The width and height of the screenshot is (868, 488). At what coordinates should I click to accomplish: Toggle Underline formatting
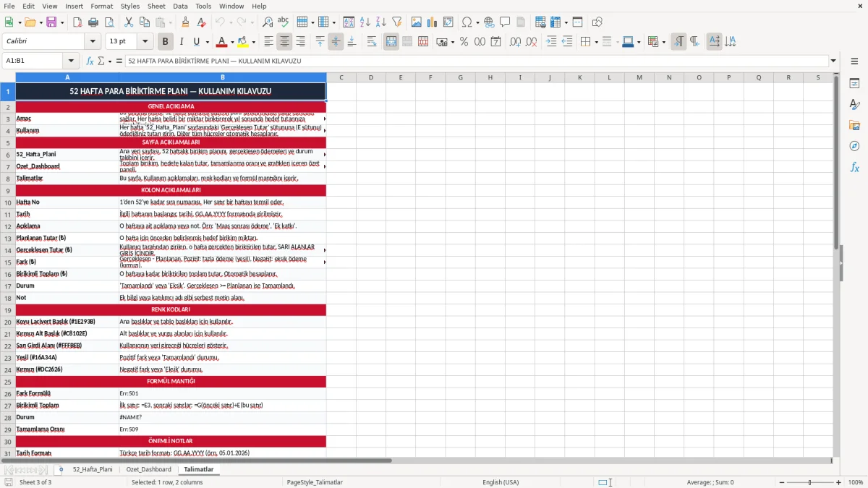click(197, 42)
